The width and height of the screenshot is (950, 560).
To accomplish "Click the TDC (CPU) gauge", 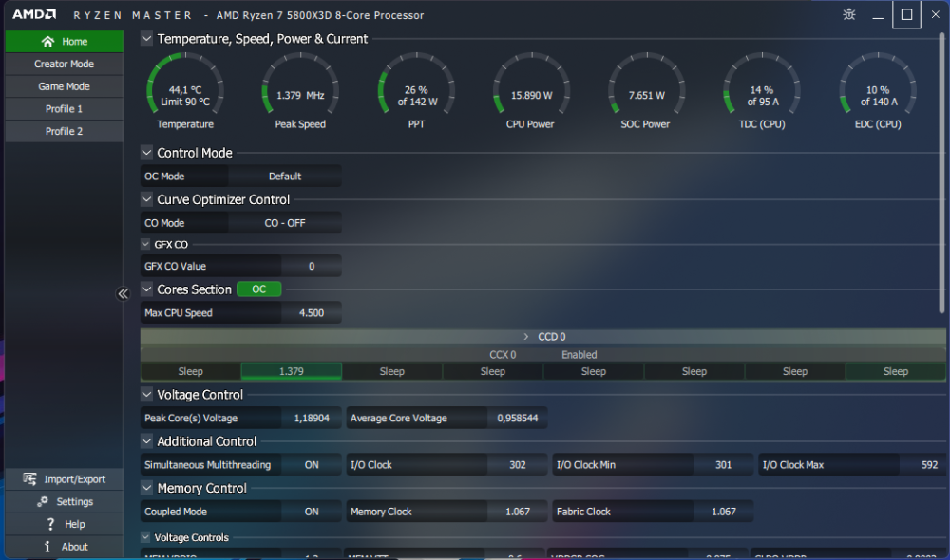I will pyautogui.click(x=762, y=91).
